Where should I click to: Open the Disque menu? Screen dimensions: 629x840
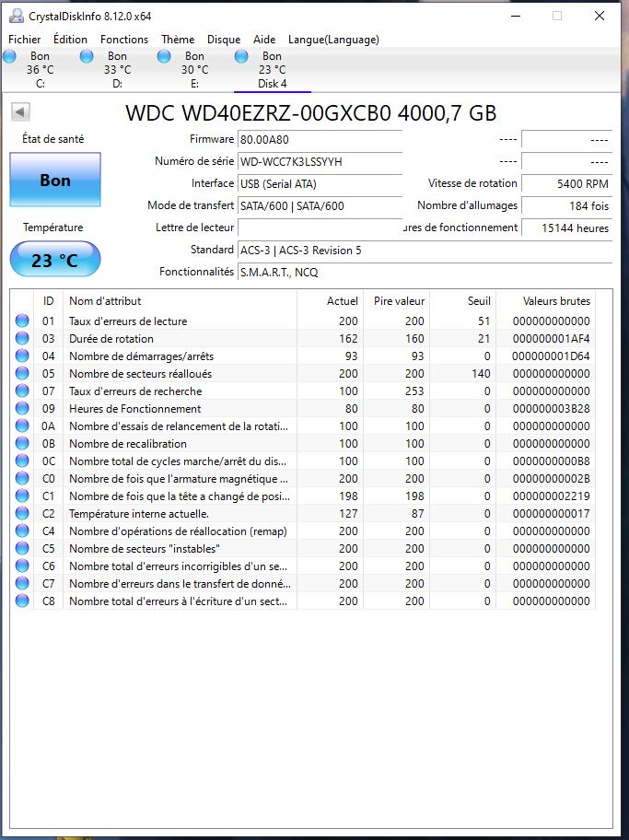pyautogui.click(x=224, y=40)
